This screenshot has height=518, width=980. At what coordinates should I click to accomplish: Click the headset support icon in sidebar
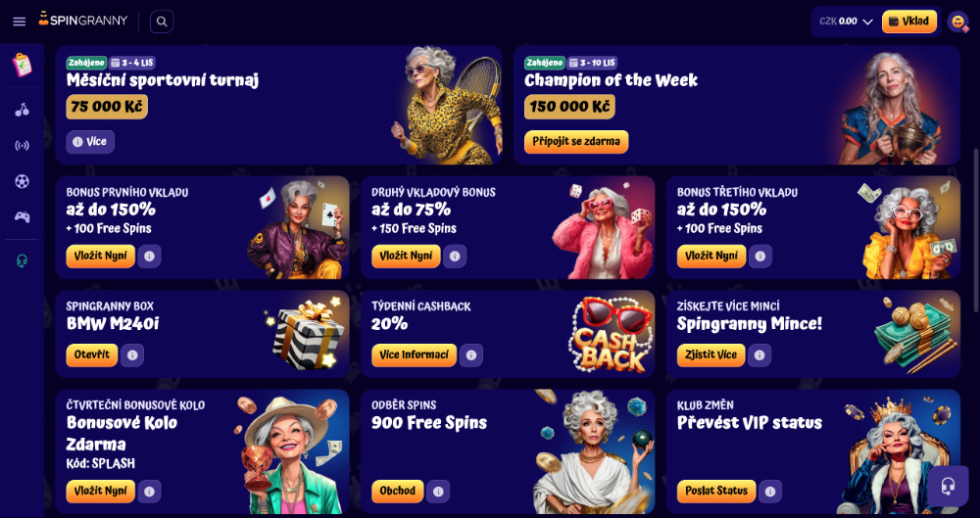coord(22,261)
